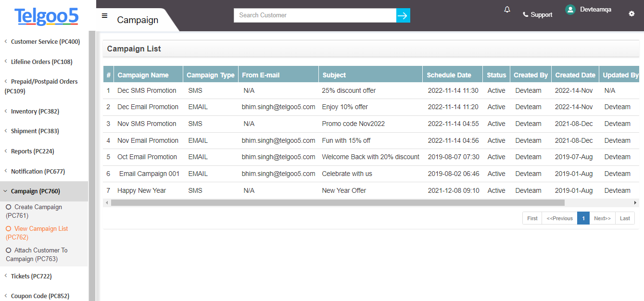This screenshot has height=301, width=644.
Task: Click the scrollbar left arrow under the table
Action: 106,203
